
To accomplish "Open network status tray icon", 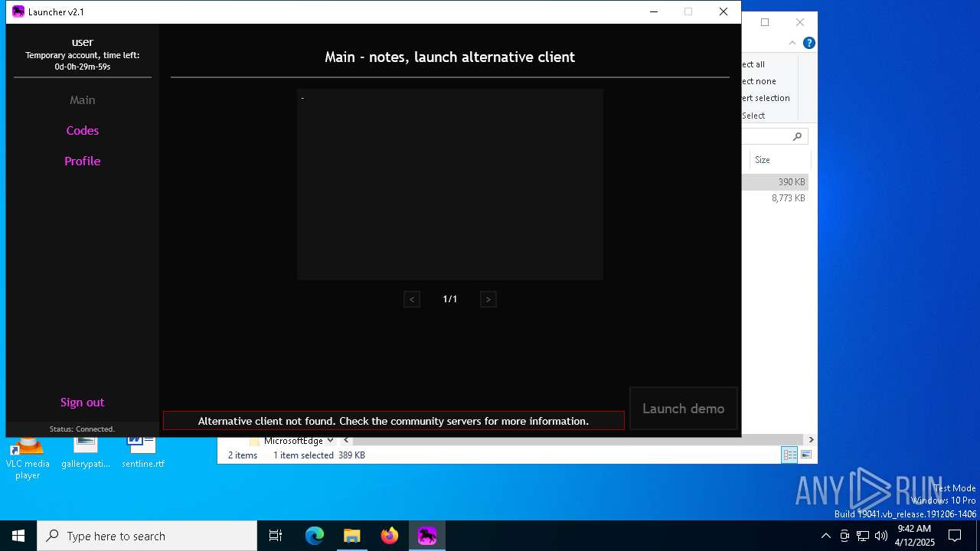I will [x=863, y=536].
